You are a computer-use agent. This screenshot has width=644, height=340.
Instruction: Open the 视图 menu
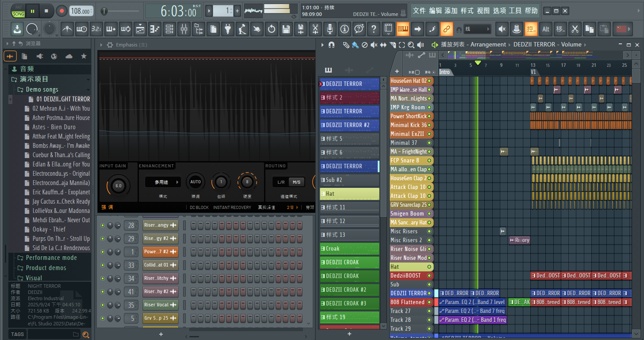[483, 11]
